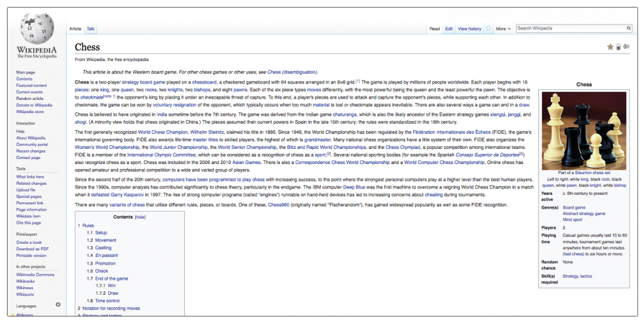Open Random article link
Image resolution: width=644 pixels, height=323 pixels.
[30, 99]
